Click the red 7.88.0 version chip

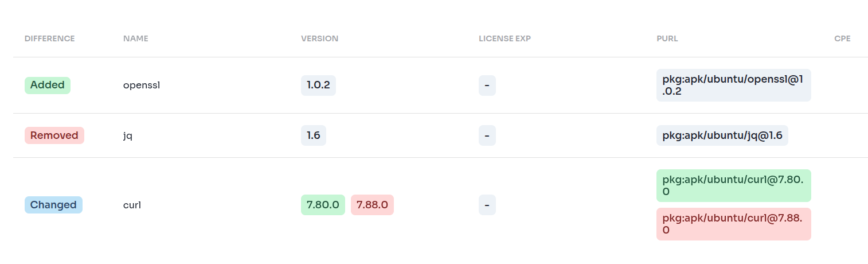pos(372,205)
